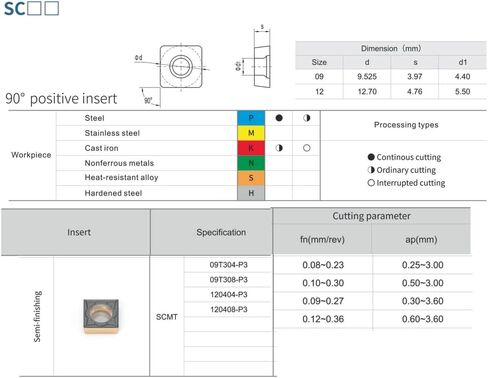
Task: Click the value '4.76' in dimension table
Action: pyautogui.click(x=415, y=92)
